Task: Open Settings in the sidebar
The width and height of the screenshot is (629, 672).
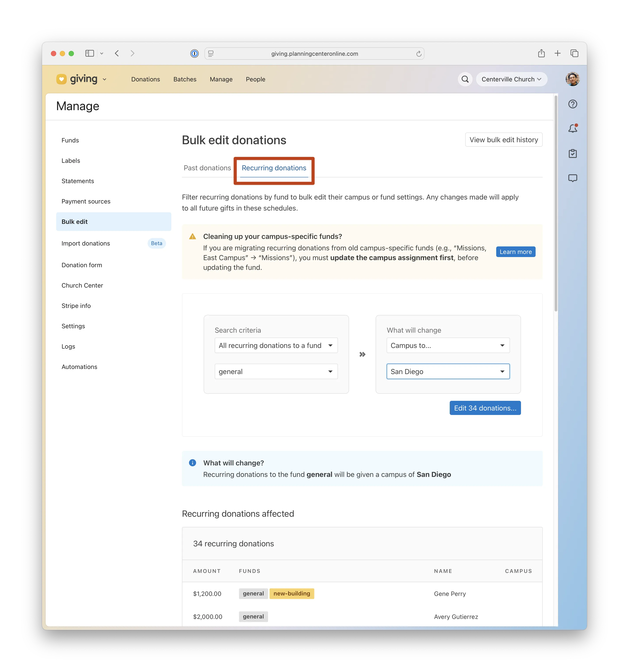Action: pyautogui.click(x=114, y=326)
